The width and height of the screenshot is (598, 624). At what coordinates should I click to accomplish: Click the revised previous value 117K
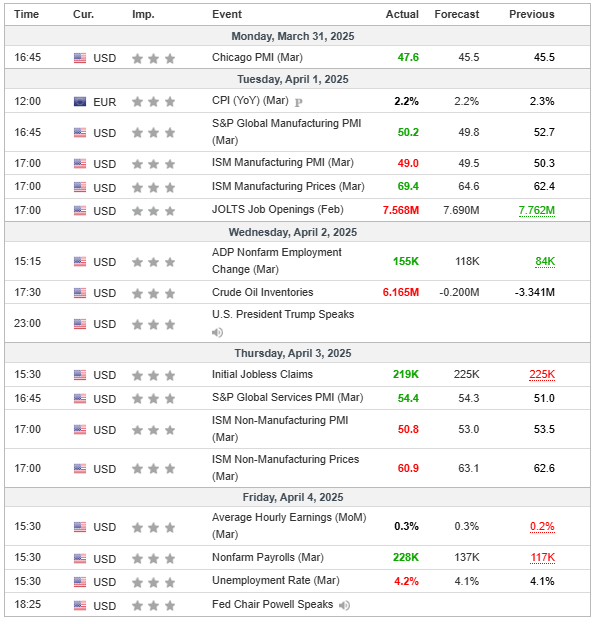coord(543,558)
